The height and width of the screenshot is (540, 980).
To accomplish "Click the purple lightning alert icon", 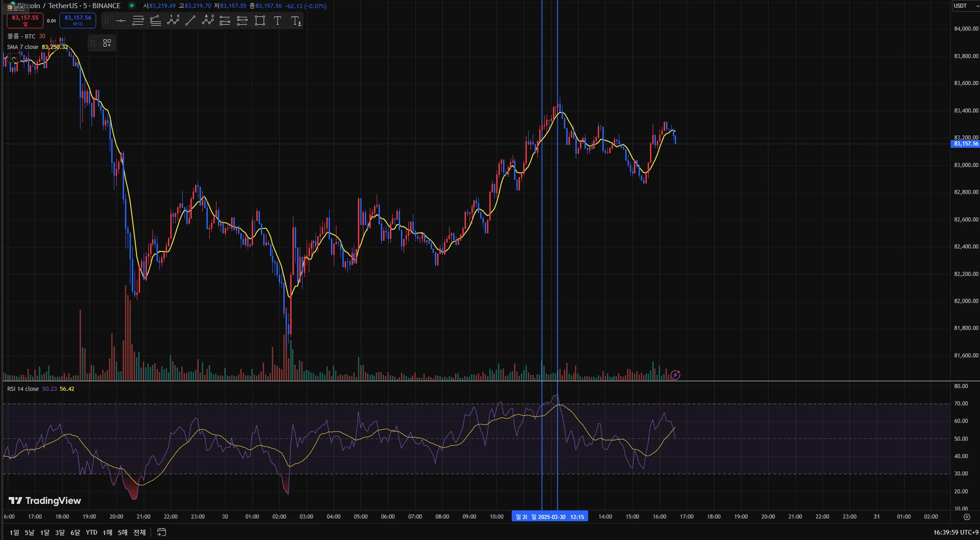I will pos(675,375).
